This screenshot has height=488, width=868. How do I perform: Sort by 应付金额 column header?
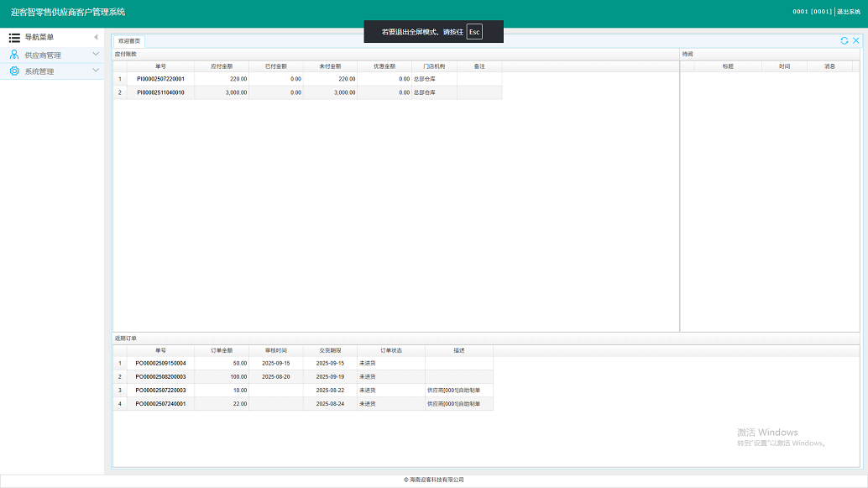coord(222,66)
